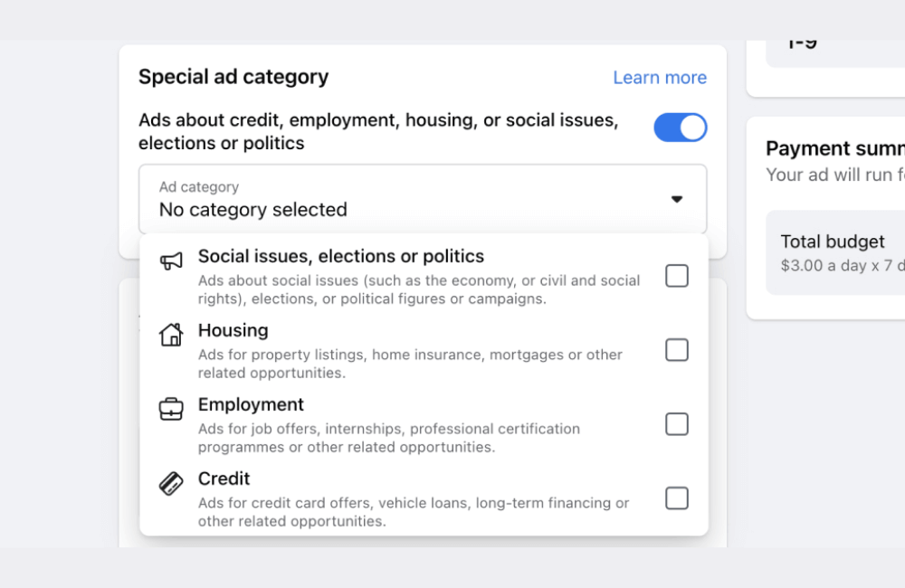
Task: Select the Employment category option
Action: coord(251,404)
